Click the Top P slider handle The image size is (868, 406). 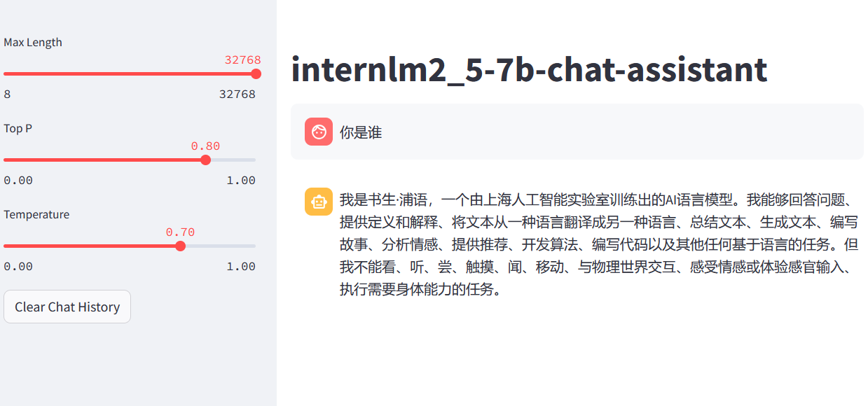pos(205,160)
